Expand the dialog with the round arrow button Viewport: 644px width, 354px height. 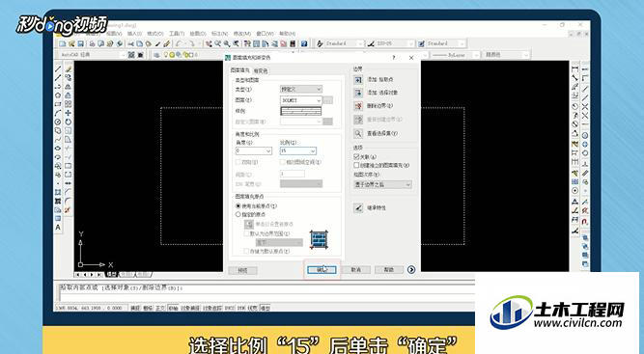tap(411, 269)
